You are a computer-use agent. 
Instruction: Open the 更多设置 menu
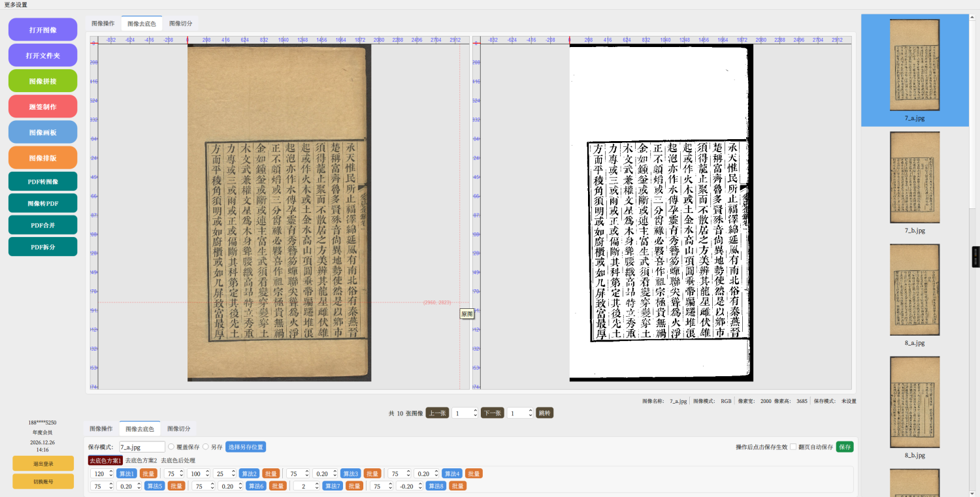16,5
